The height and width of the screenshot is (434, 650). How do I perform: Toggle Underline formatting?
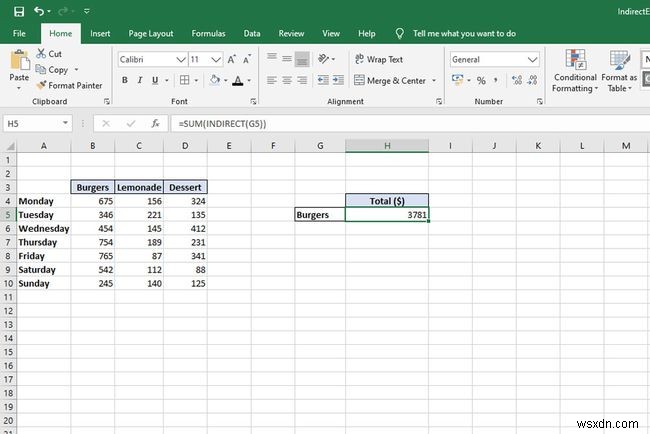[155, 80]
